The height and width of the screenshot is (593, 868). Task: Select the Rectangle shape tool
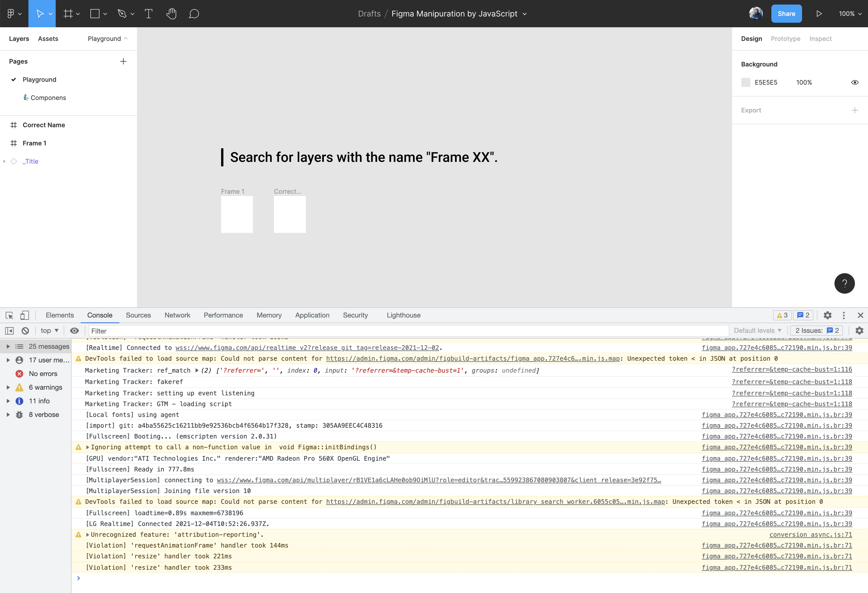coord(95,14)
